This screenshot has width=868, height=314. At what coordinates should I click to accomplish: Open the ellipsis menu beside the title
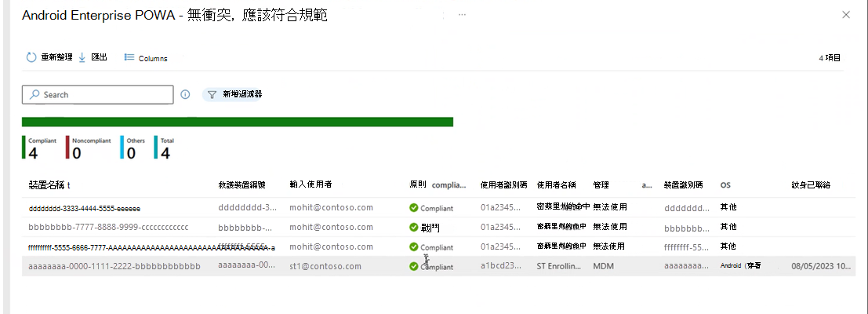[x=463, y=15]
